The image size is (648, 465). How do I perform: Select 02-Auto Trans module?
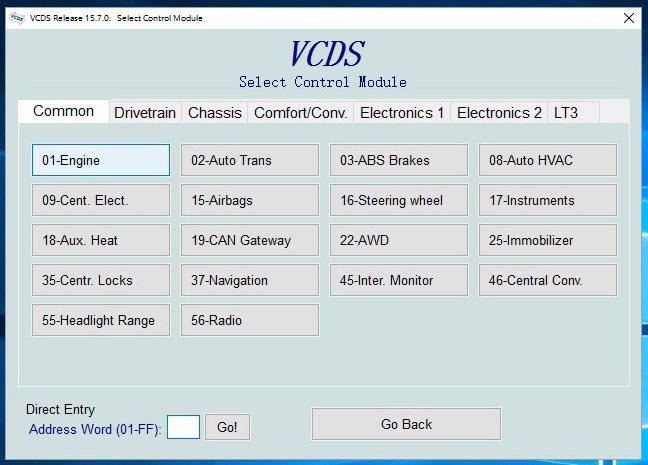[x=250, y=160]
